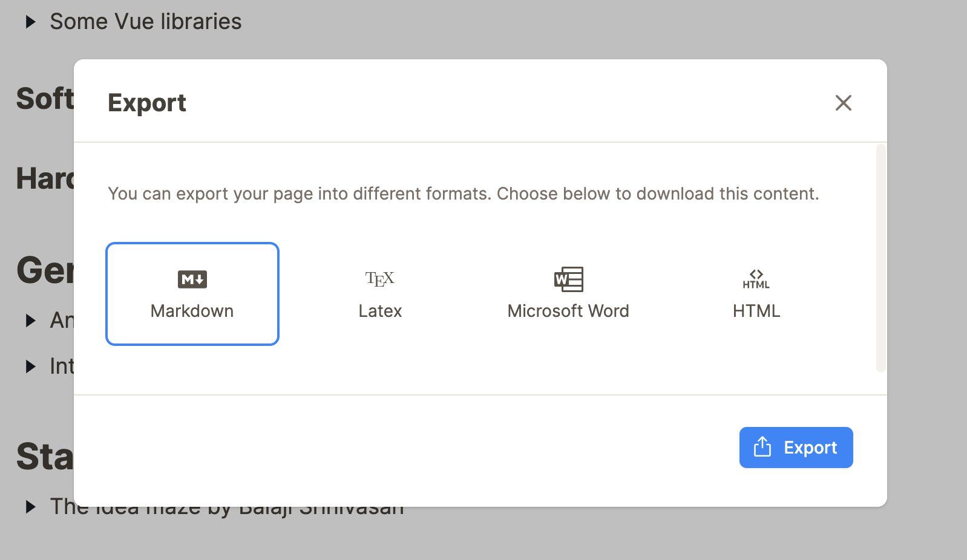
Task: Select the HTML format text label
Action: pyautogui.click(x=756, y=311)
